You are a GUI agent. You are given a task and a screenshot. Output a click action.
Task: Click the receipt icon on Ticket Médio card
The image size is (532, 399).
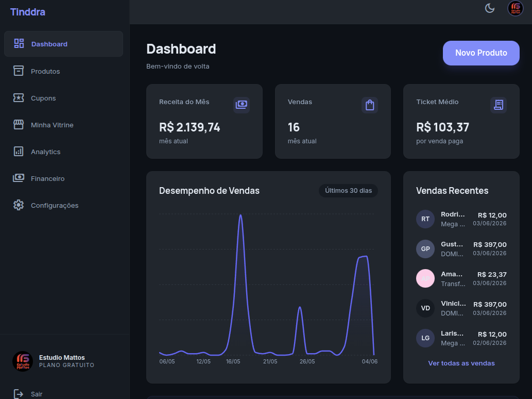[499, 105]
